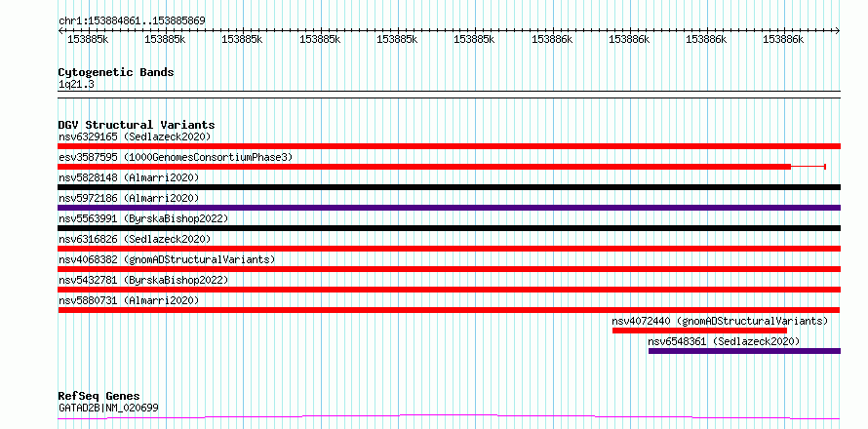The height and width of the screenshot is (429, 868).
Task: Open nsv5828148 (Almarri2020) label
Action: point(129,177)
